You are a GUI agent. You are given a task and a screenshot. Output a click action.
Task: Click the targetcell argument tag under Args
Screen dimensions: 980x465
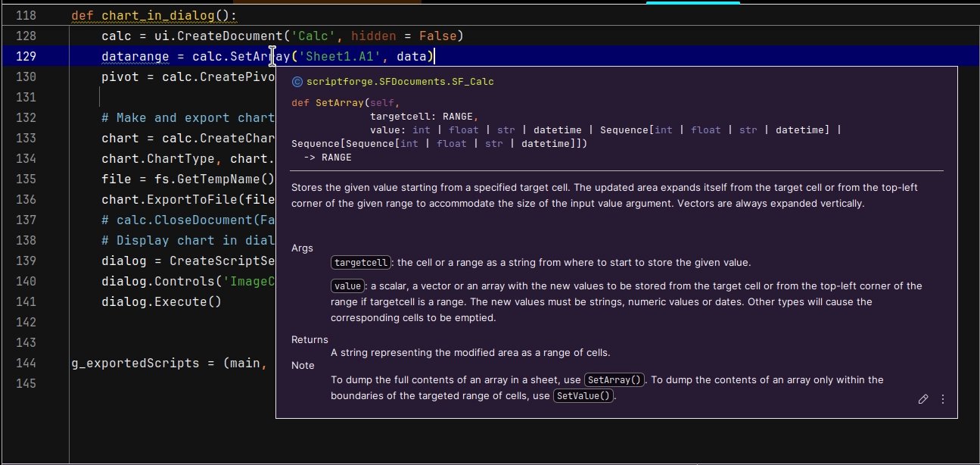coord(361,263)
